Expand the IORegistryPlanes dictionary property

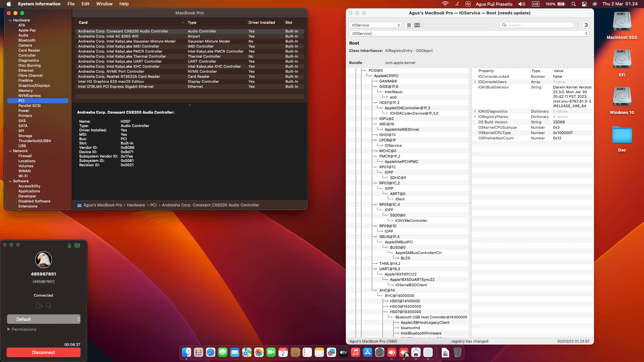point(475,117)
